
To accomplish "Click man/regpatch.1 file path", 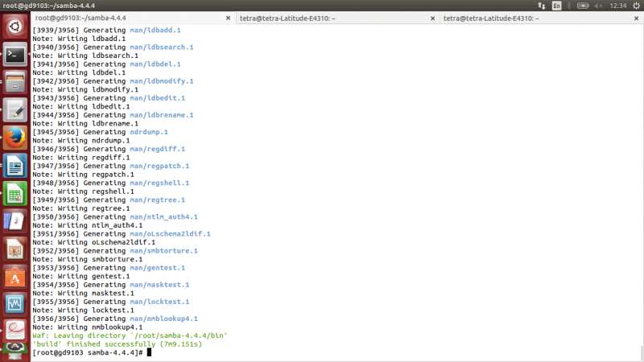I will click(x=159, y=166).
